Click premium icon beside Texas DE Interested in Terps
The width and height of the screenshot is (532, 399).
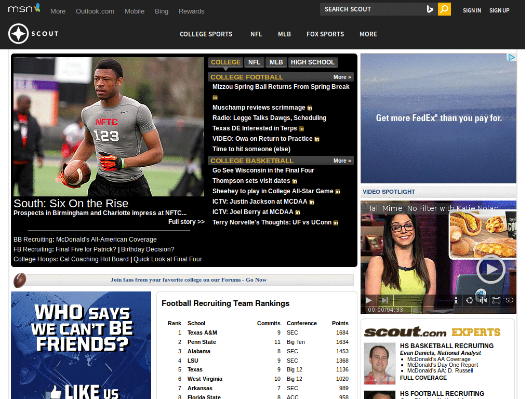[301, 129]
